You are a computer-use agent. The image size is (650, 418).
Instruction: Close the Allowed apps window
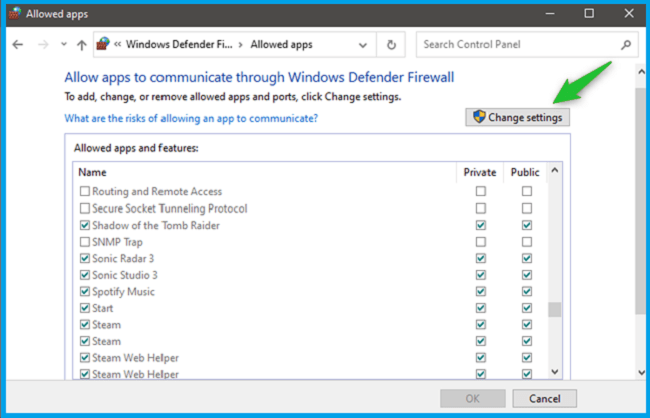[x=629, y=14]
